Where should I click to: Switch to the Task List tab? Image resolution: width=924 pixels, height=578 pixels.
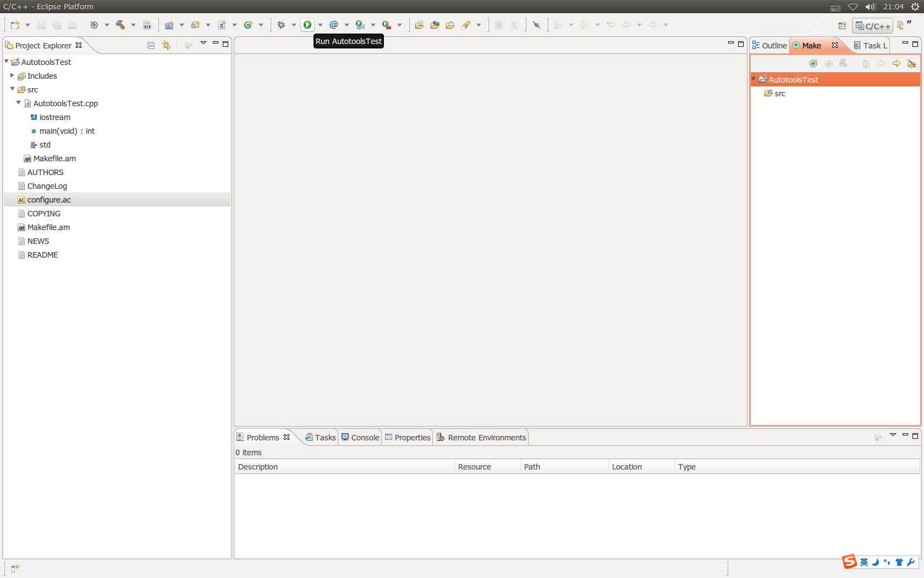(x=871, y=46)
